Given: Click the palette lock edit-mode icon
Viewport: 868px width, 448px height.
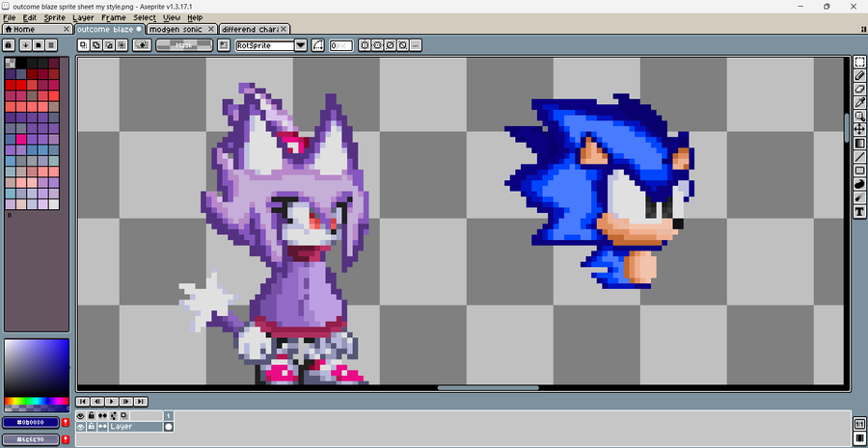Looking at the screenshot, I should 9,45.
